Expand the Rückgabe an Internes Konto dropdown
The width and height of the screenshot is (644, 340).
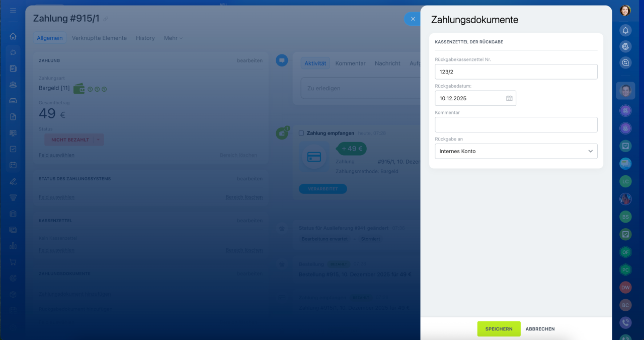pyautogui.click(x=516, y=151)
